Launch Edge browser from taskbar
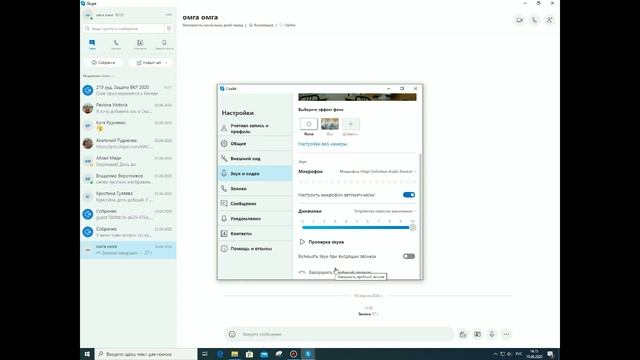Screen dimensions: 640x360 pyautogui.click(x=220, y=354)
